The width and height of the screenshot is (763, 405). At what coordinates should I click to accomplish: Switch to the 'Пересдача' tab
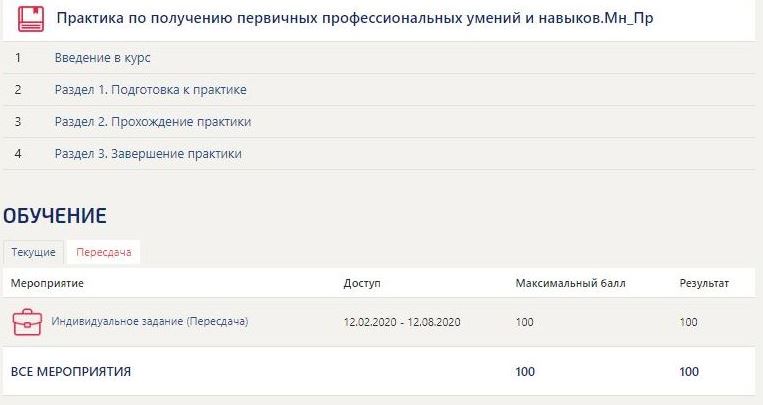(103, 252)
